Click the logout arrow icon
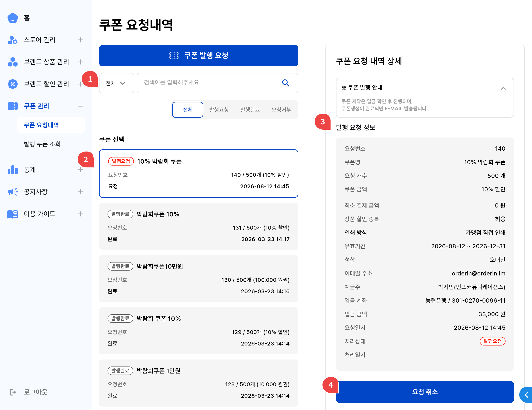Image resolution: width=532 pixels, height=410 pixels. pyautogui.click(x=13, y=392)
